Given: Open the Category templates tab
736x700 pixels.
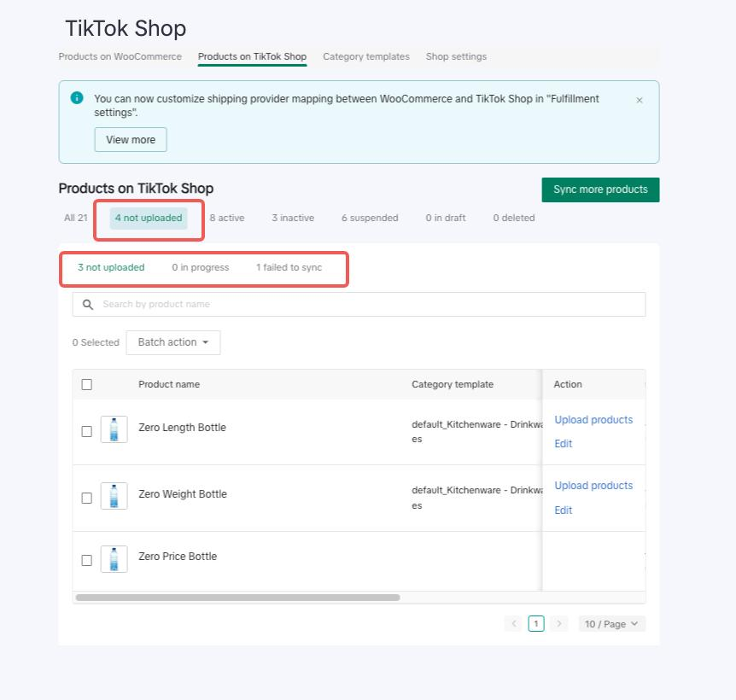Looking at the screenshot, I should coord(365,56).
